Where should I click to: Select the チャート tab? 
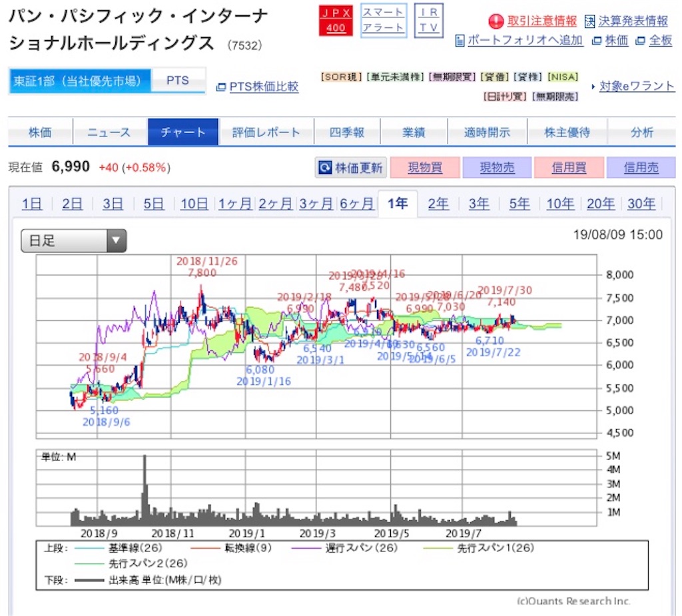(x=183, y=132)
